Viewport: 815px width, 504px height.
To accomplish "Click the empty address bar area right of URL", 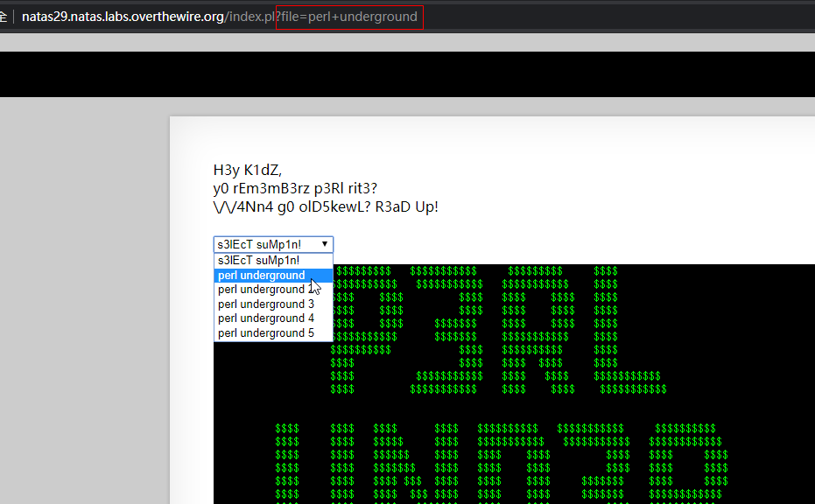I will 613,17.
